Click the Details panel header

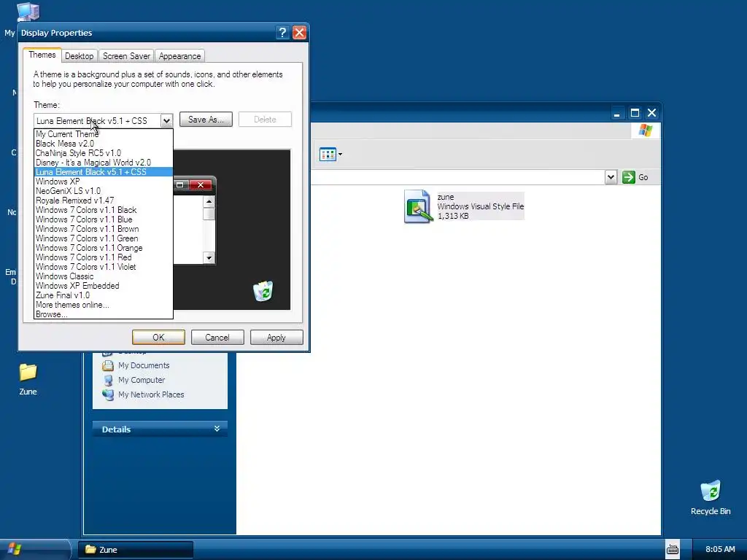160,429
